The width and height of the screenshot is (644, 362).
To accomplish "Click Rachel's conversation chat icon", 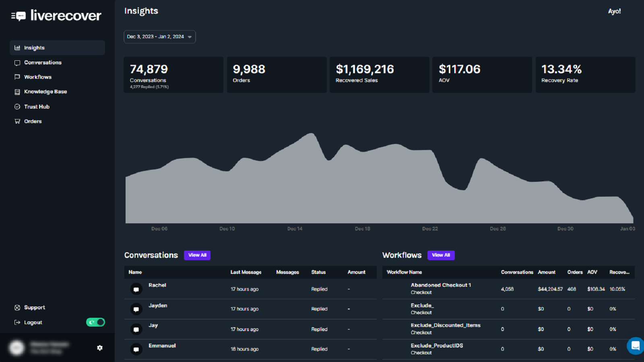I will point(136,289).
